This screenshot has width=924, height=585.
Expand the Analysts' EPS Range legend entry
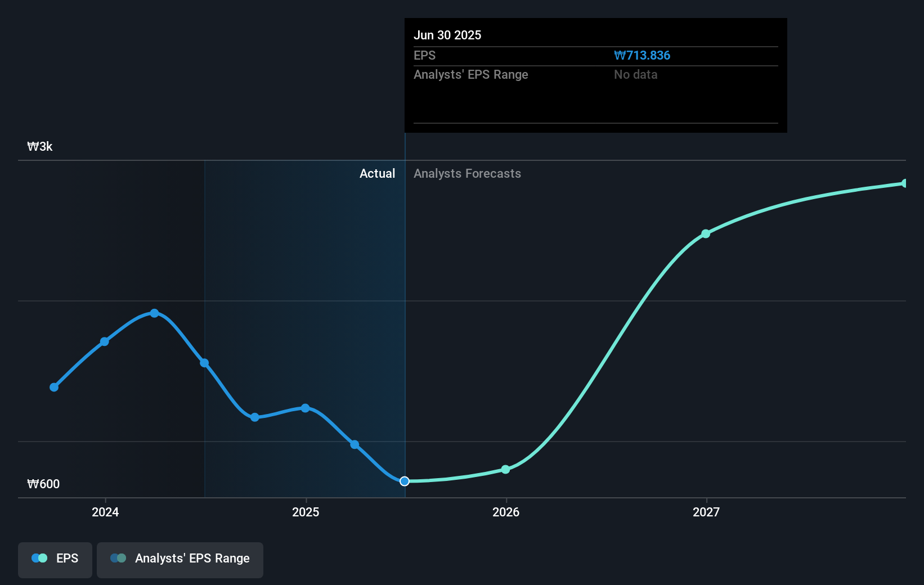pos(180,560)
